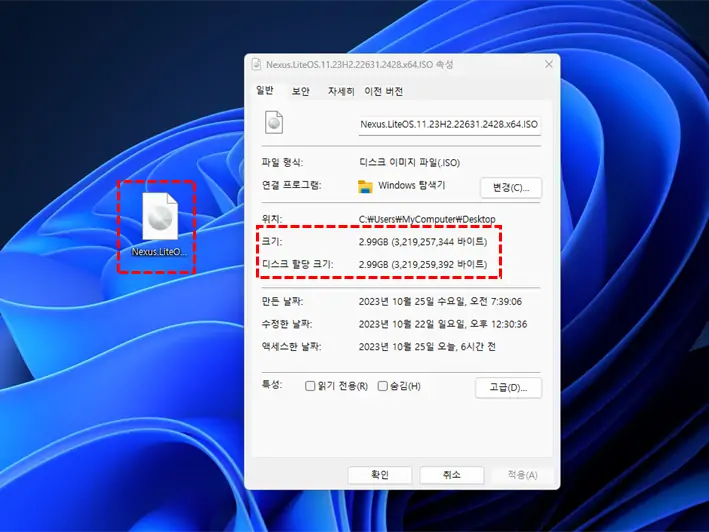Screen dimensions: 709x532
Task: Click the 디스크 할당 크기: label
Action: coord(298,264)
